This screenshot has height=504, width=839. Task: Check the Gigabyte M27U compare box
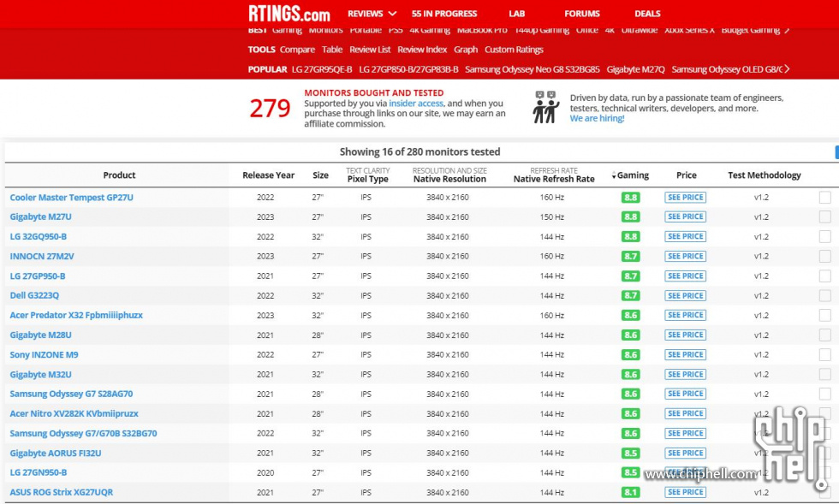click(x=824, y=216)
